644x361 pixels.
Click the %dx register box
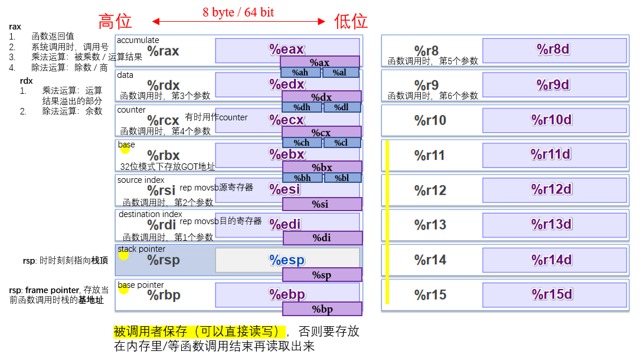point(322,97)
